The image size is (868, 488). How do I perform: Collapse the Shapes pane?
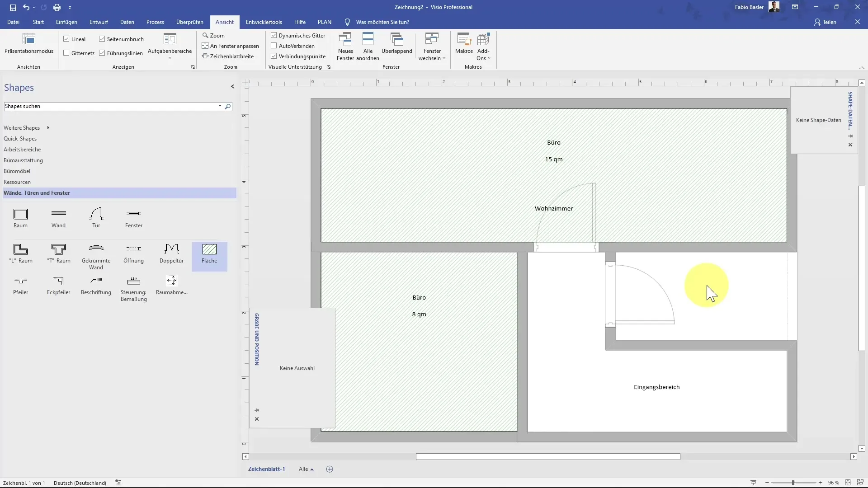232,86
